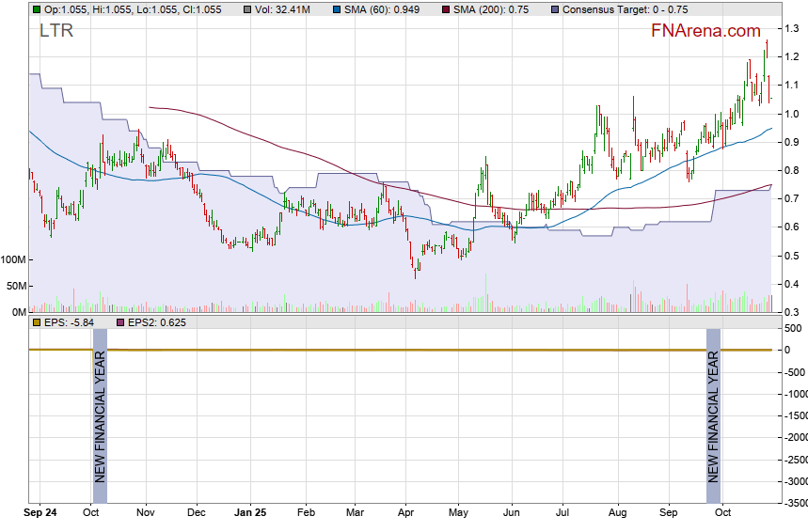Click the -3500 EPS axis label

[x=794, y=504]
